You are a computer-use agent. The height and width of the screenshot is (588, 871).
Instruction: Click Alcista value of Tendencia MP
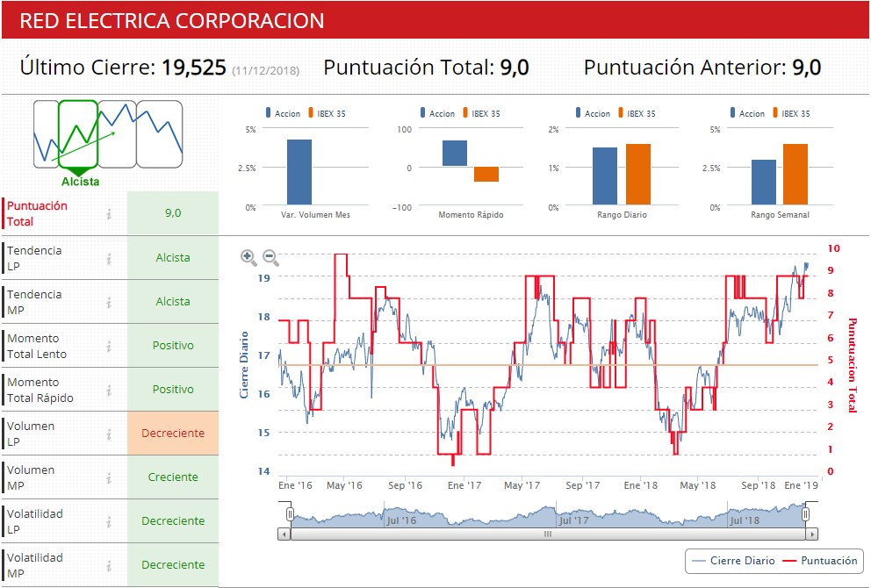(x=173, y=302)
